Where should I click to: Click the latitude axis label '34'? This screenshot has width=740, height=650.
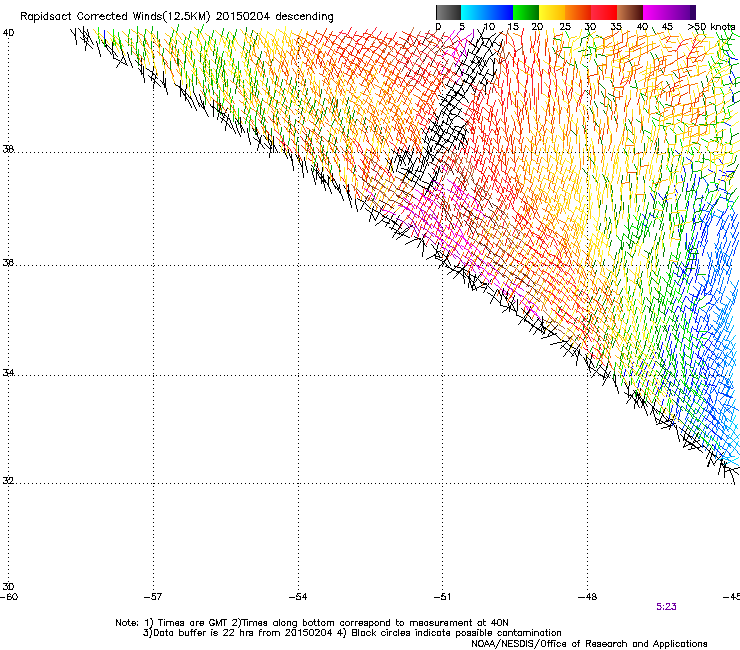8,372
